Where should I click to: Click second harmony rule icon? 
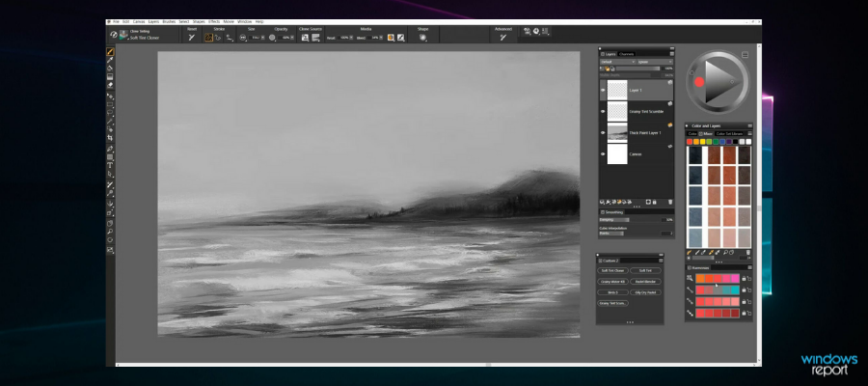coord(690,289)
